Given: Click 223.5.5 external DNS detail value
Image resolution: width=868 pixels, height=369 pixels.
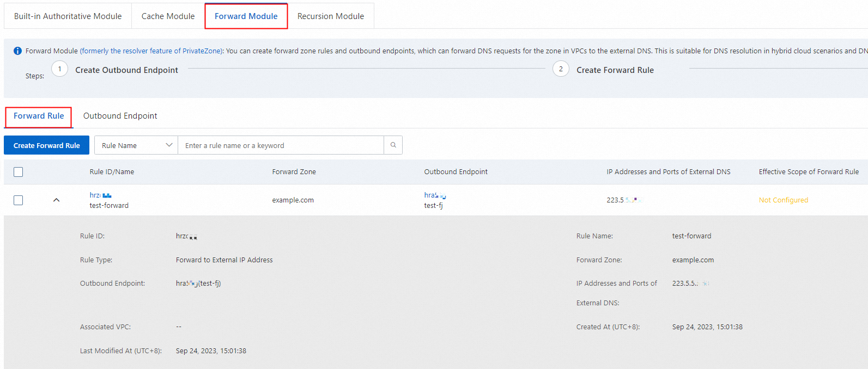Looking at the screenshot, I should tap(690, 284).
